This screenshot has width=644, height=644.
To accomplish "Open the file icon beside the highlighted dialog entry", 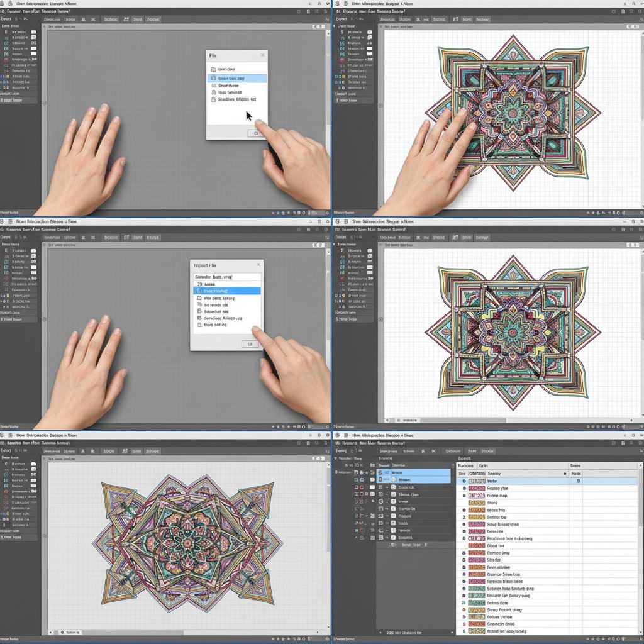I will point(214,77).
